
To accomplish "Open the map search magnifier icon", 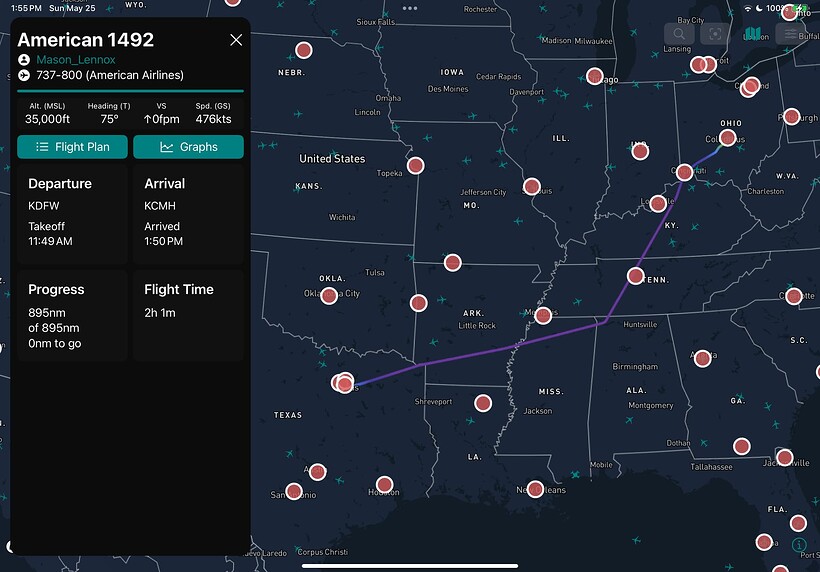I will pos(679,34).
